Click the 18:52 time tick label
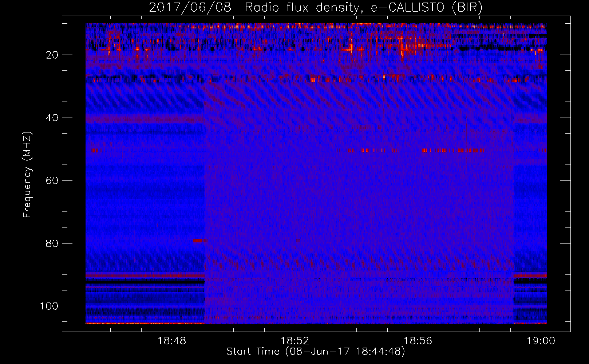Viewport: 589px width, 364px height. point(295,341)
